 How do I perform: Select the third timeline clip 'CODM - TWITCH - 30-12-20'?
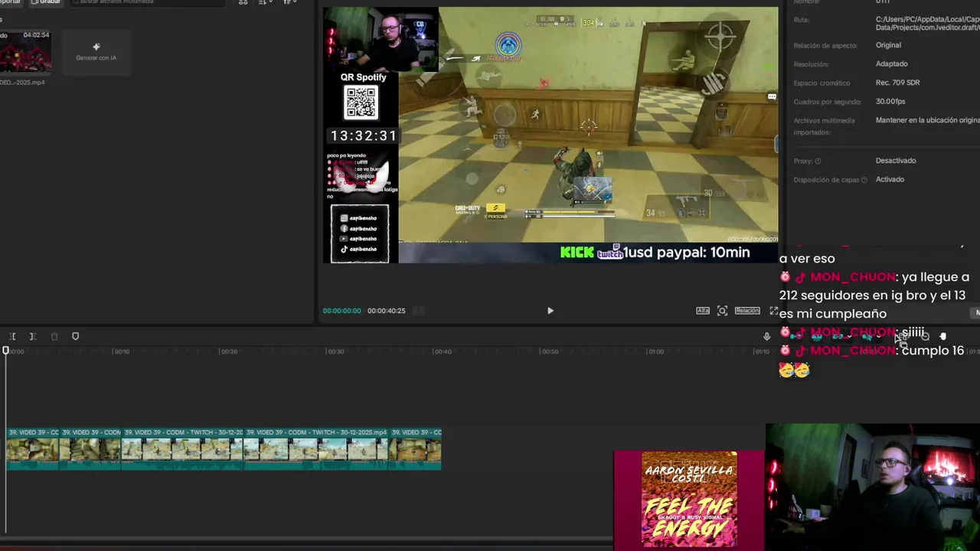pos(182,448)
